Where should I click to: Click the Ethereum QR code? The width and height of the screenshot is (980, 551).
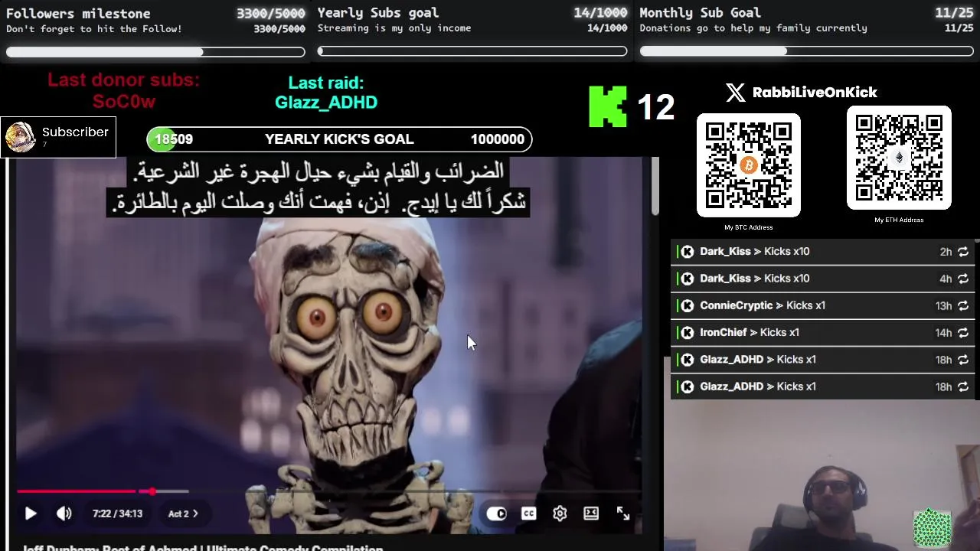point(899,158)
